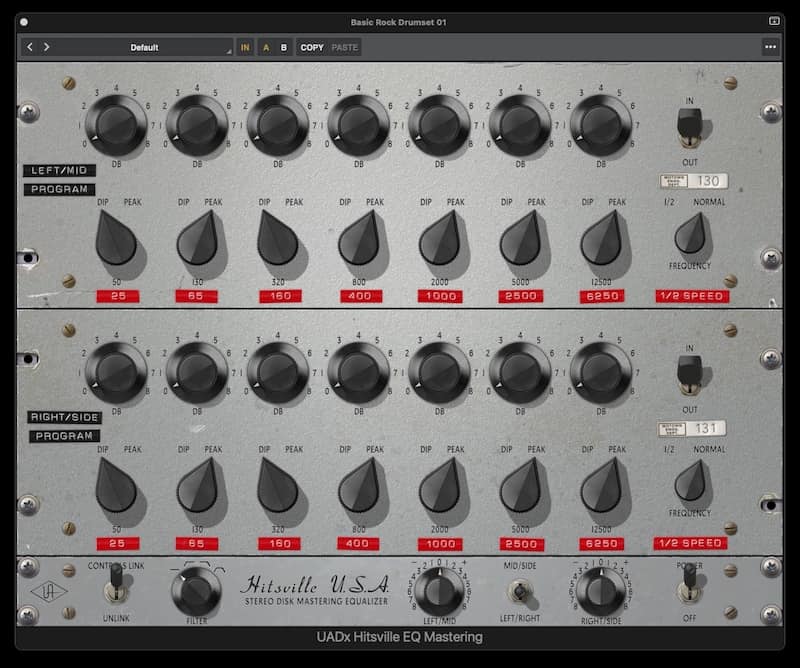Click Right/Side 130 Hz DB gain knob
Screen dimensions: 800x668
coord(197,373)
